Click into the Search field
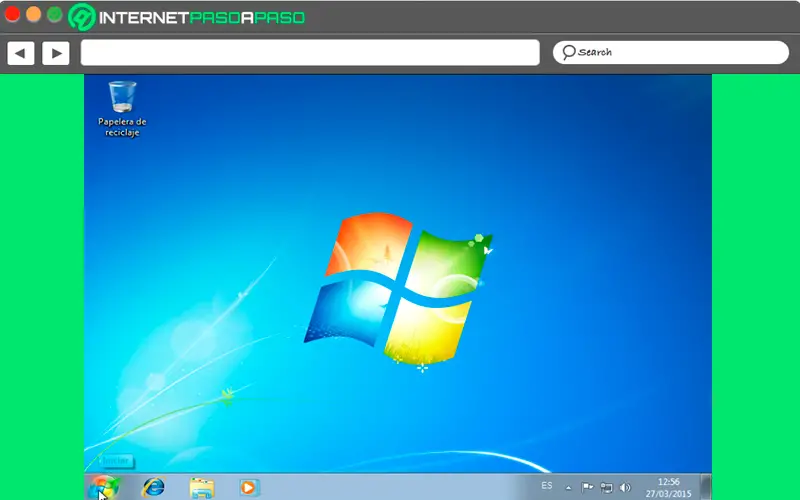The height and width of the screenshot is (500, 800). 671,53
